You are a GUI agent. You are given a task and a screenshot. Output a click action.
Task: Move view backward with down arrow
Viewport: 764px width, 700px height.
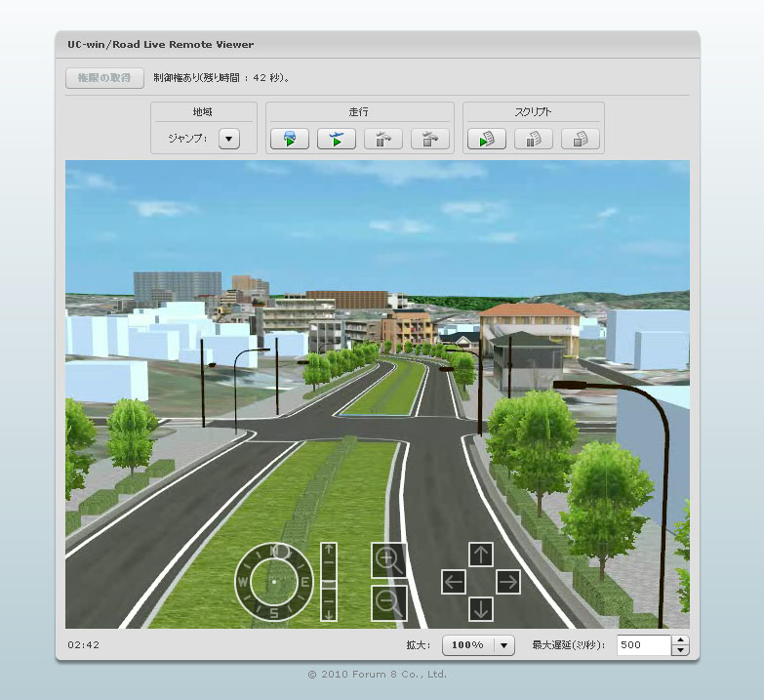(481, 609)
